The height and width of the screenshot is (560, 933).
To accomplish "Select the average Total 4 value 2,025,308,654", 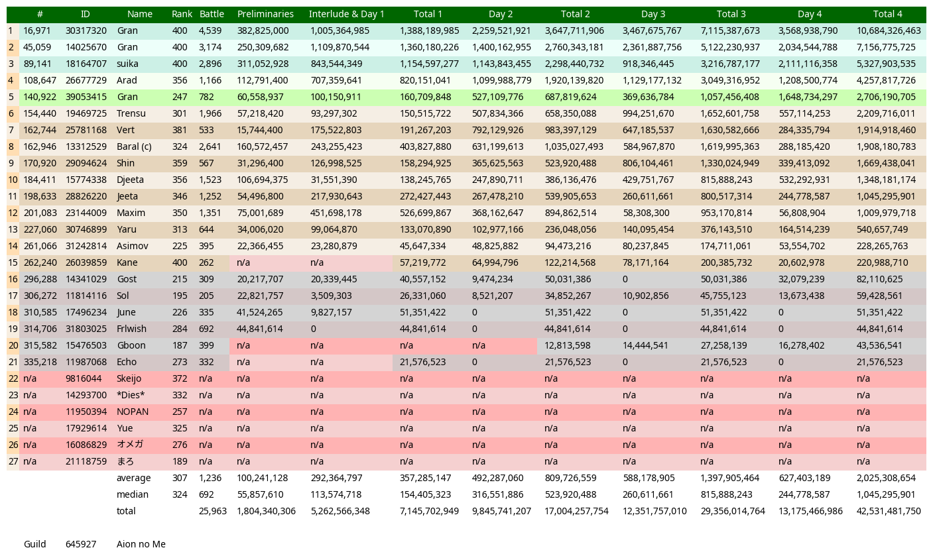I will tap(886, 478).
